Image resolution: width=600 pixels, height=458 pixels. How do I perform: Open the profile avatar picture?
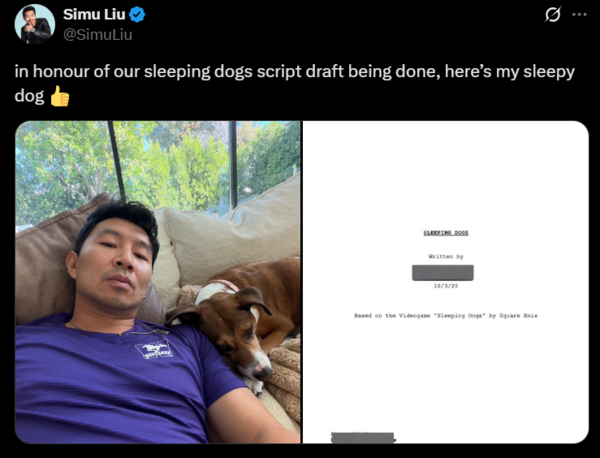tap(35, 24)
